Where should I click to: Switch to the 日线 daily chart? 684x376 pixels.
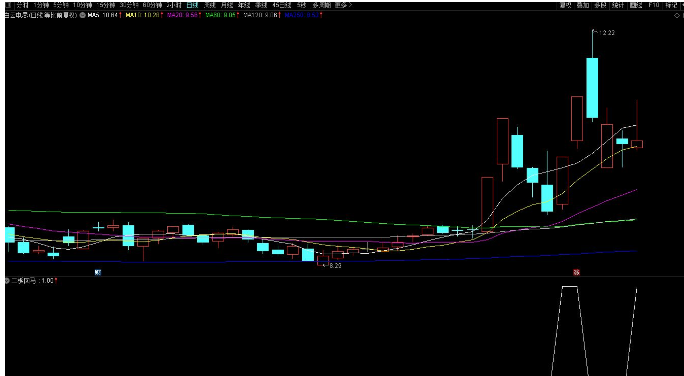(192, 5)
